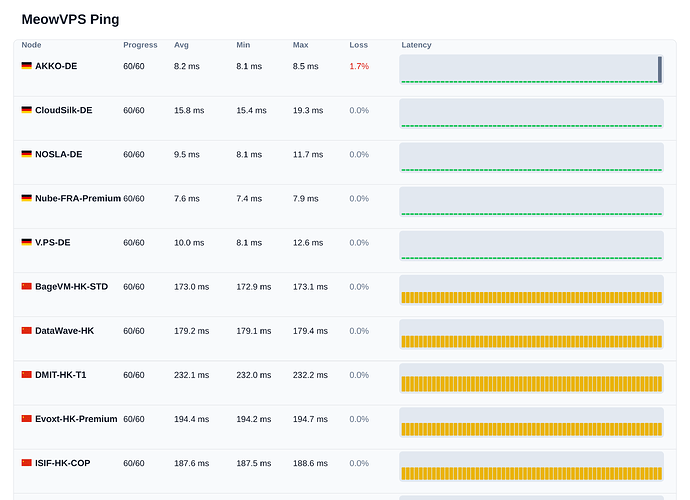Click the Loss column header
Screen dimensions: 690x500
point(358,45)
